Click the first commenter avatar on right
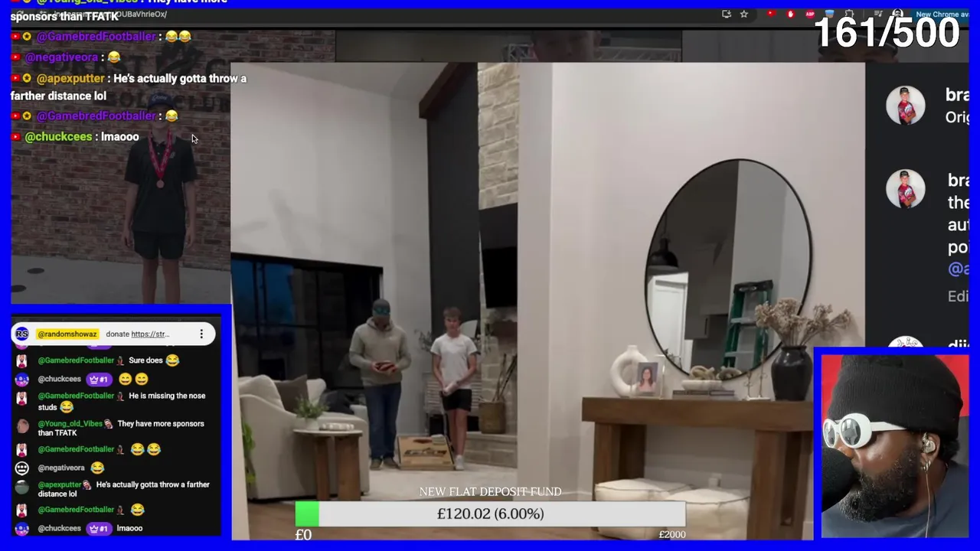 click(906, 105)
